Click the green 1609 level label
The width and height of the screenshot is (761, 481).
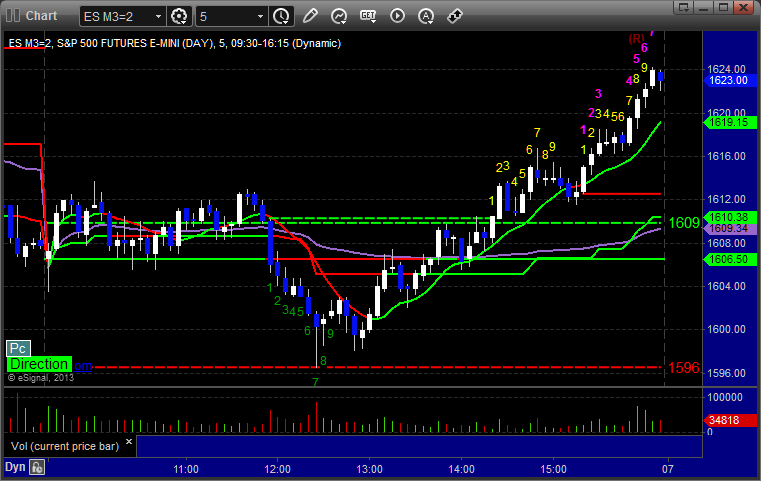[x=684, y=223]
